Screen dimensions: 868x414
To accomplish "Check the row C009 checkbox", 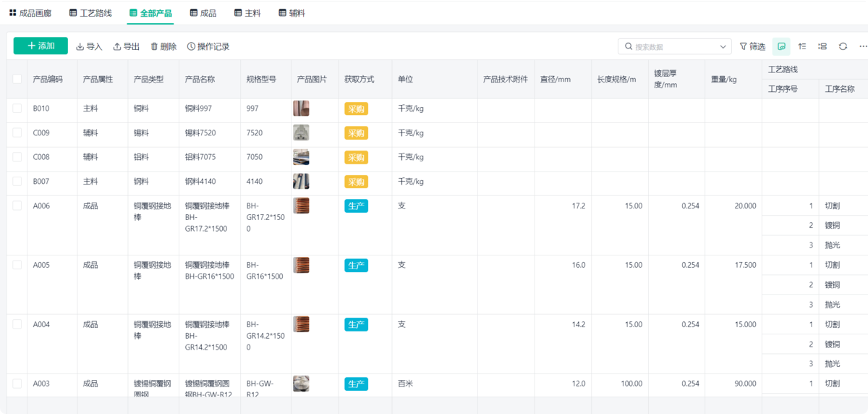I will pos(17,132).
